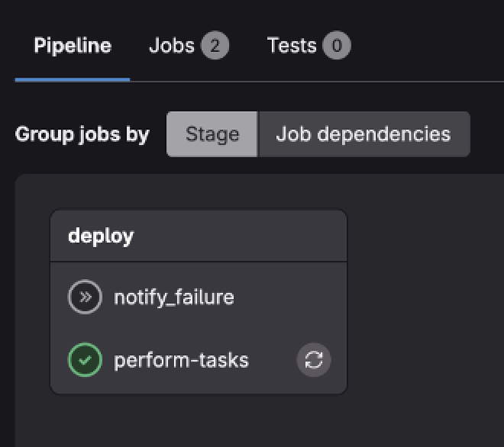Open the perform-tasks job details
This screenshot has width=504, height=447.
point(181,360)
